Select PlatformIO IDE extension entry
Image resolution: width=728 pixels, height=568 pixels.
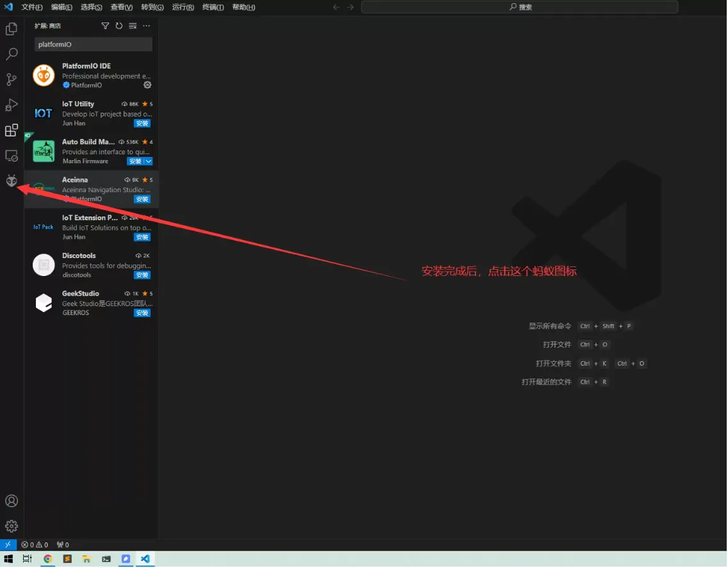click(x=92, y=75)
